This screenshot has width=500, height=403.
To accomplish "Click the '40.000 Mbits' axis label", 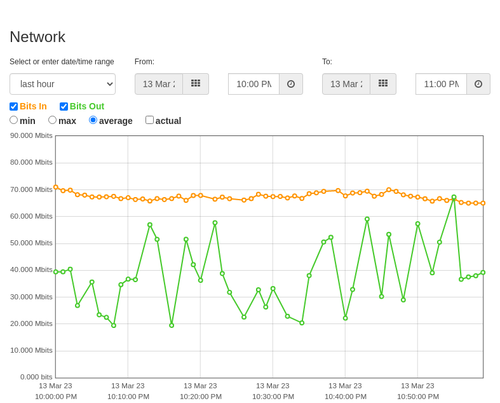I will point(31,270).
